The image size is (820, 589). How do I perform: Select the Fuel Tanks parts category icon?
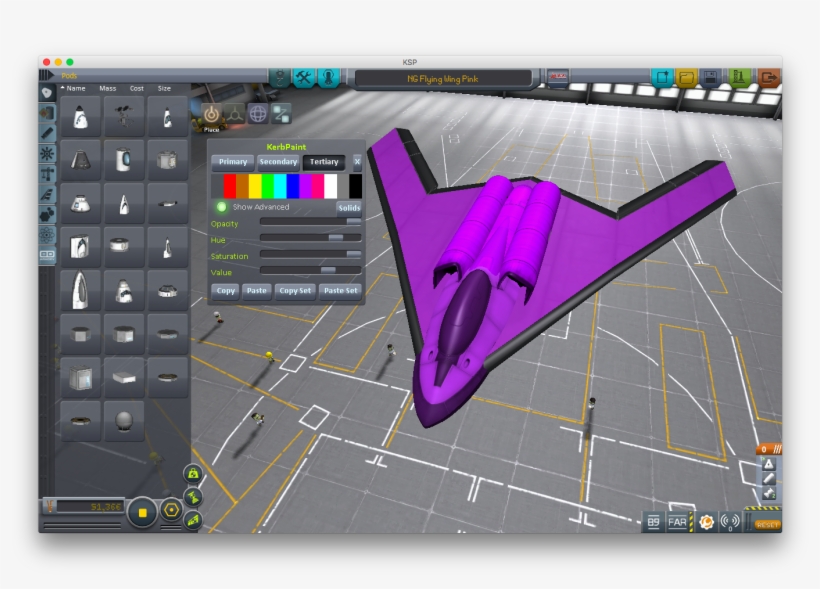[x=47, y=112]
